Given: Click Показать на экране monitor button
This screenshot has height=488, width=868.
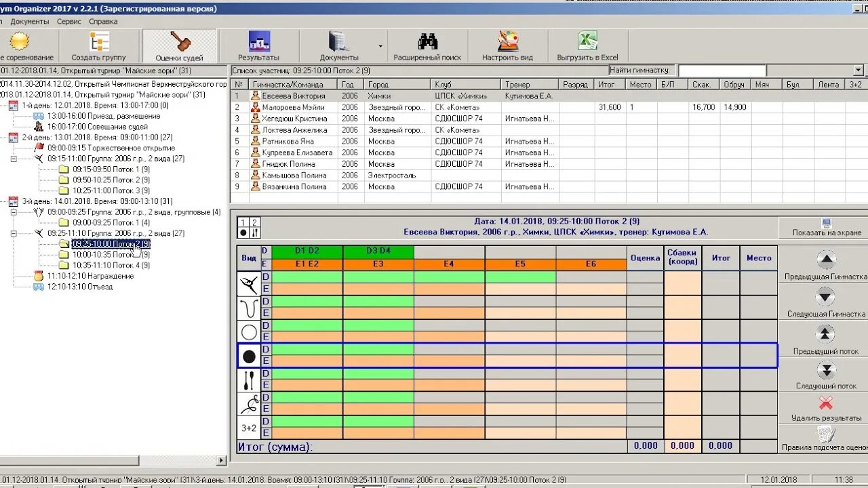Looking at the screenshot, I should pos(826,228).
